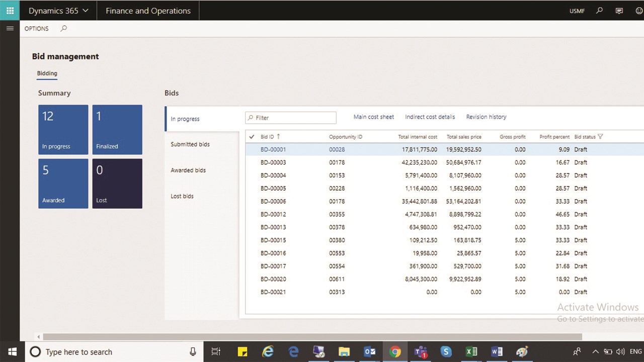Click the People icon in system tray
This screenshot has height=362, width=644.
tap(577, 352)
